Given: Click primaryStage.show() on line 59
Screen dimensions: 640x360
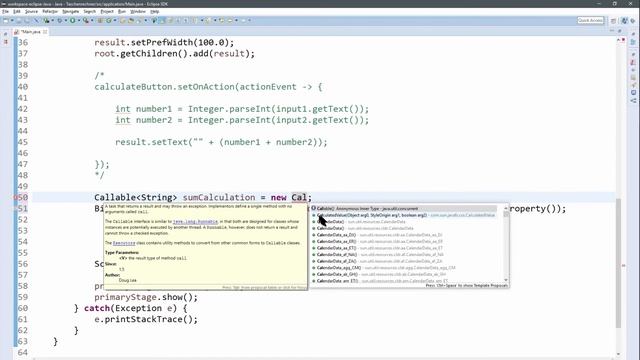Looking at the screenshot, I should pos(146,297).
